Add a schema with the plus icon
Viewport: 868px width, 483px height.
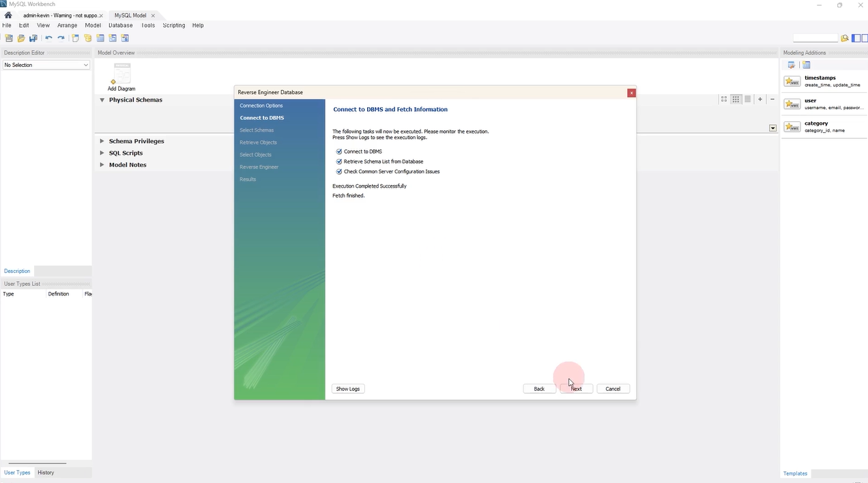coord(760,99)
